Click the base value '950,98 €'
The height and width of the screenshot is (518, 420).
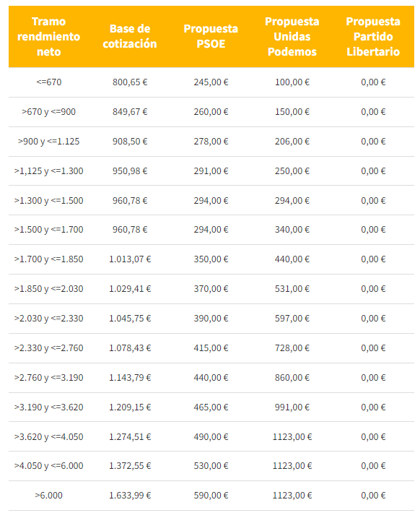coord(130,171)
